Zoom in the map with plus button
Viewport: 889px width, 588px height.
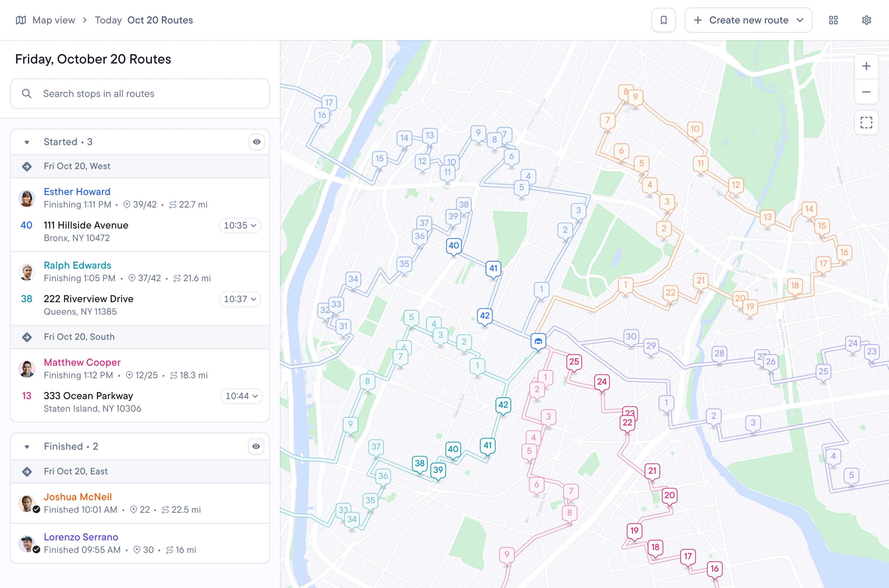866,66
